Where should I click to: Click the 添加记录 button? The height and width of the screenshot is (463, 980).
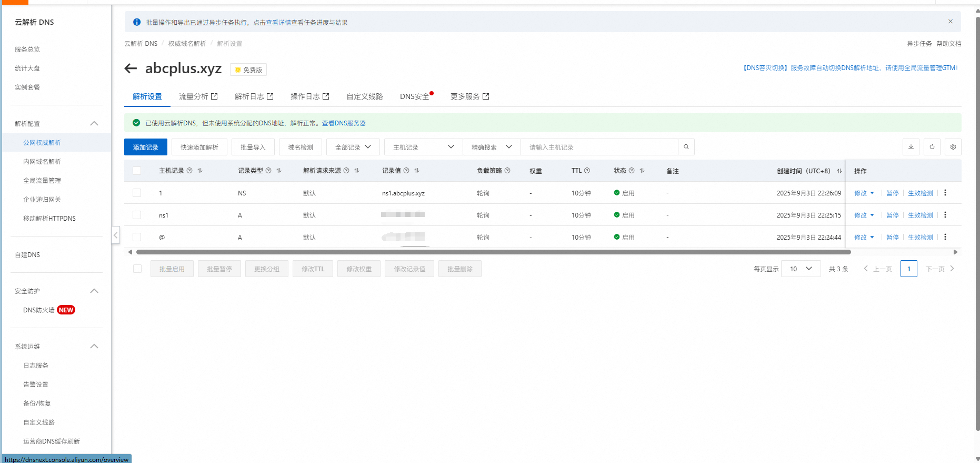click(145, 147)
